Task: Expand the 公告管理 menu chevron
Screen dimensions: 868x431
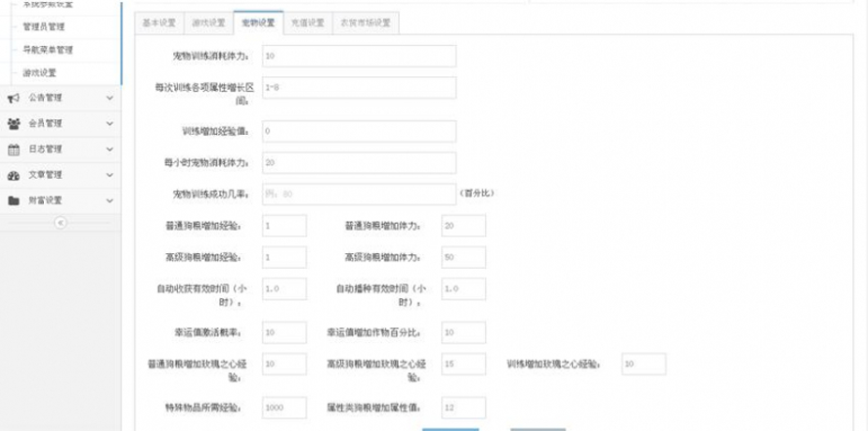Action: (109, 98)
